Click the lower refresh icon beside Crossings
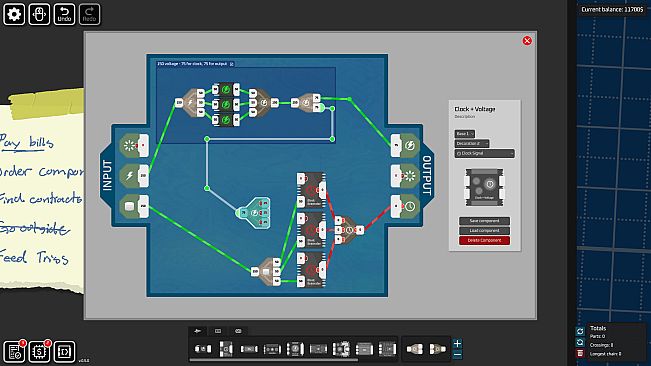 [x=580, y=342]
